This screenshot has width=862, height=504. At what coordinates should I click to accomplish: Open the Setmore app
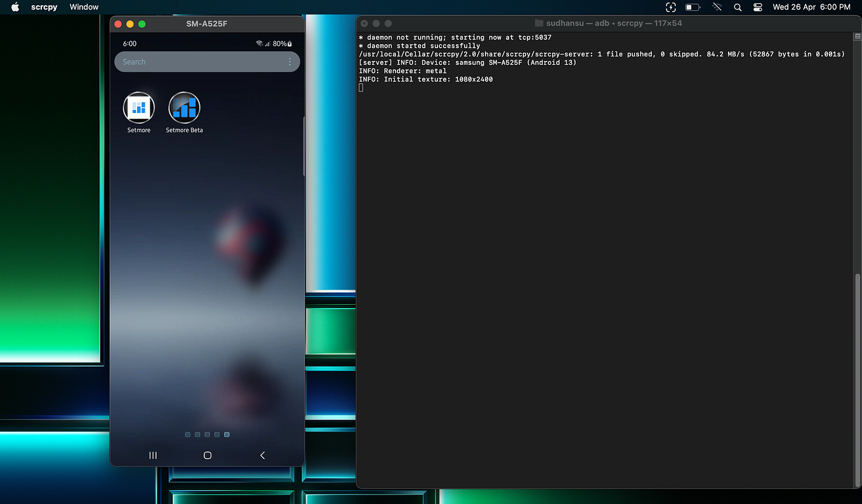point(138,108)
